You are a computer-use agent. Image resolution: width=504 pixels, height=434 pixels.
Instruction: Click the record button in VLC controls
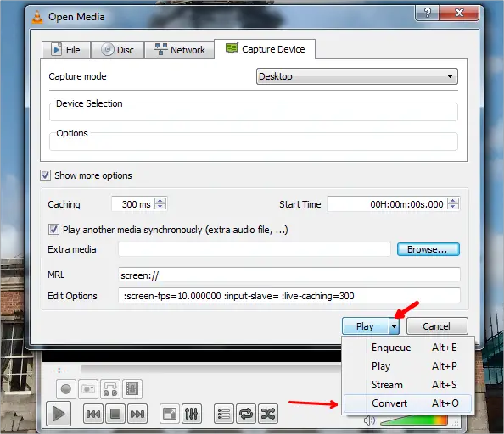coord(66,389)
